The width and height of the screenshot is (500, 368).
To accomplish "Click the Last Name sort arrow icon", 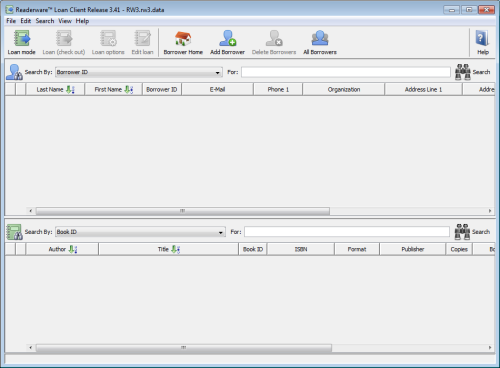I will tap(70, 89).
